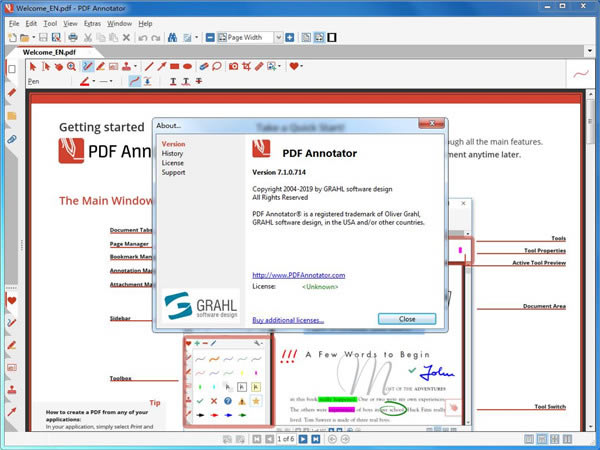
Task: Select History in the About dialog
Action: pyautogui.click(x=172, y=153)
